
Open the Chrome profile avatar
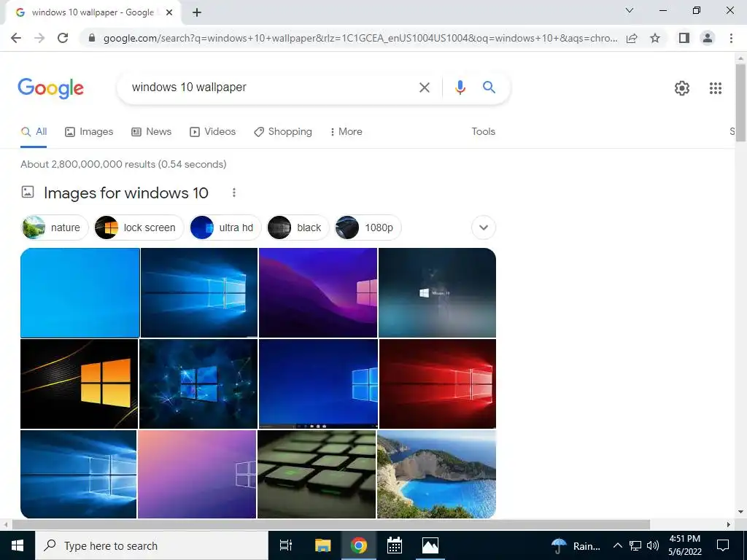(708, 38)
